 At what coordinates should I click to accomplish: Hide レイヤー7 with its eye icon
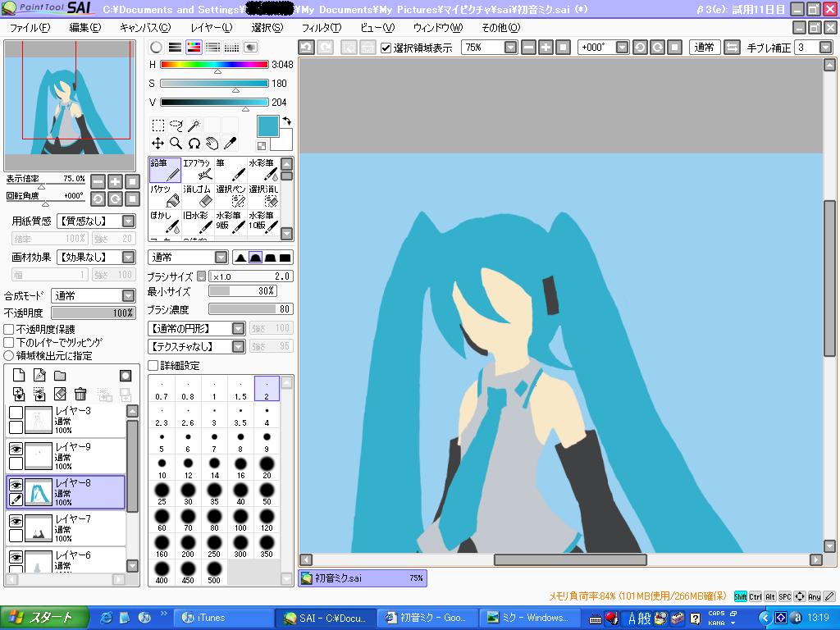(16, 521)
